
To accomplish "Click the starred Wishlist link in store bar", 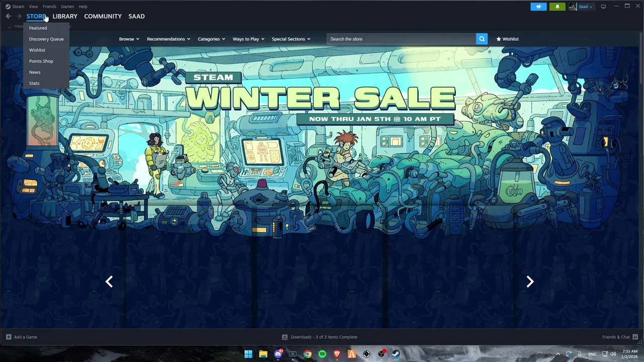I will [507, 39].
